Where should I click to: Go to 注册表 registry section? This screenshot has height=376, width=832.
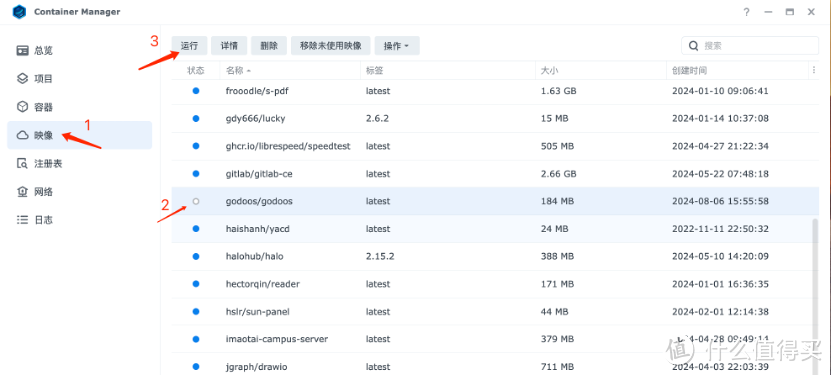coord(80,163)
